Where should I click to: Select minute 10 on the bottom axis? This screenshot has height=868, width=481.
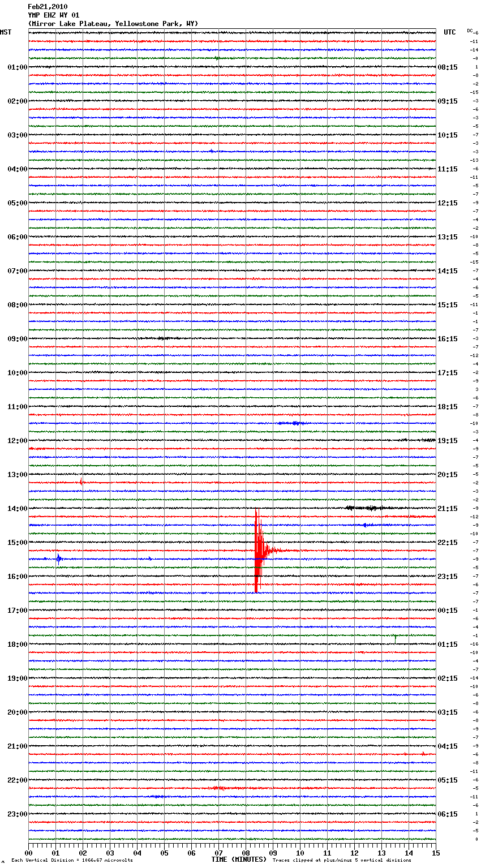click(x=300, y=853)
